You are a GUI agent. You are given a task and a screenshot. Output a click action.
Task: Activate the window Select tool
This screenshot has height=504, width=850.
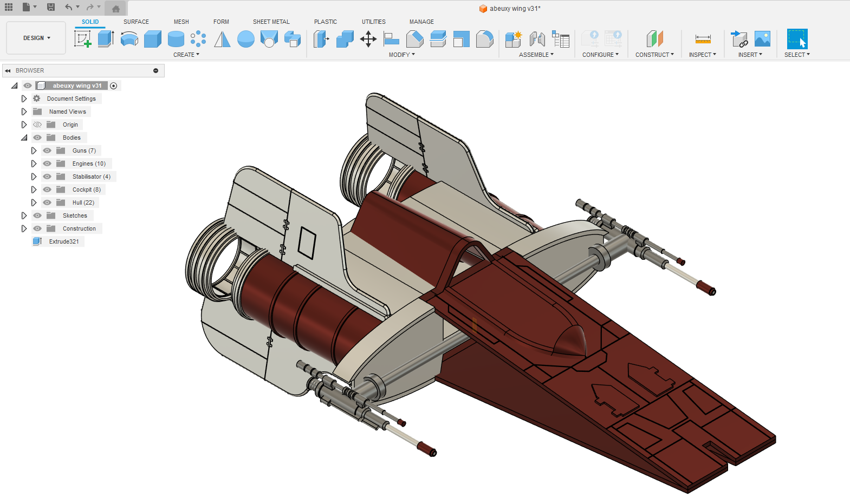coord(797,39)
